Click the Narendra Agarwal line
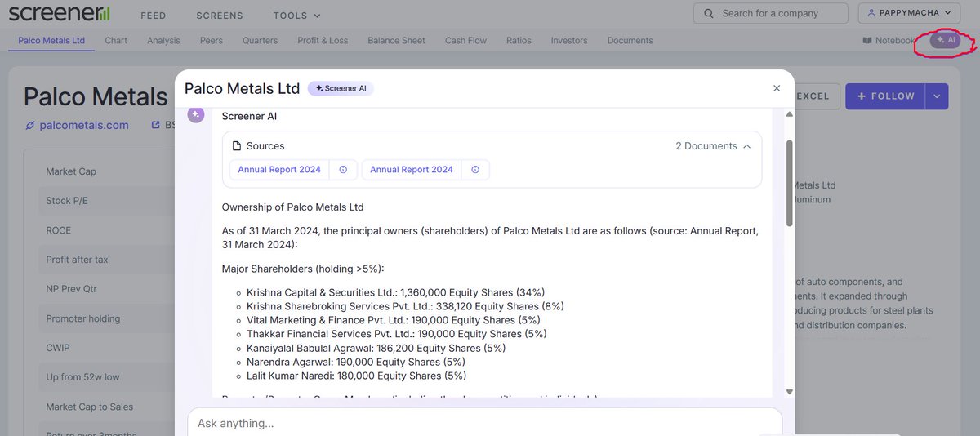 click(x=356, y=362)
